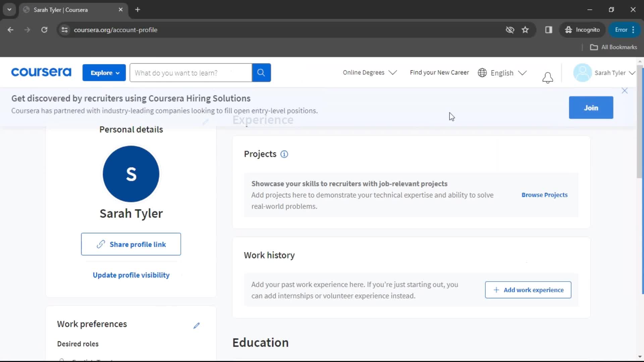The image size is (644, 362).
Task: Open the browser side panel
Action: coord(549,30)
